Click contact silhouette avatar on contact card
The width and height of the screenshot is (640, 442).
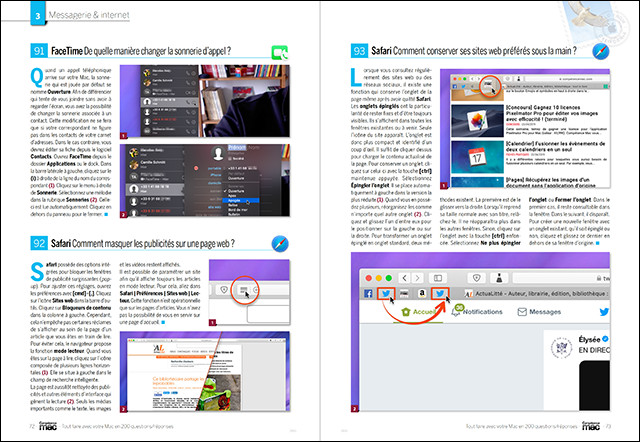click(x=218, y=153)
